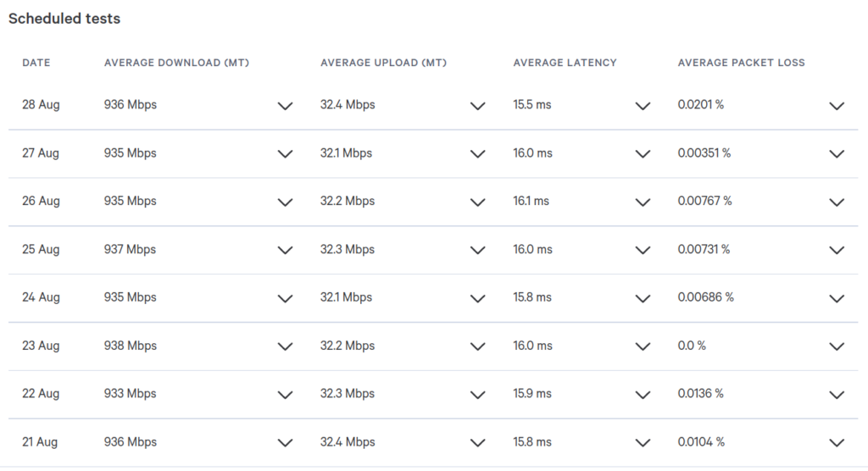868x471 pixels.
Task: Select the 937 Mbps value for 25 Aug
Action: [130, 250]
